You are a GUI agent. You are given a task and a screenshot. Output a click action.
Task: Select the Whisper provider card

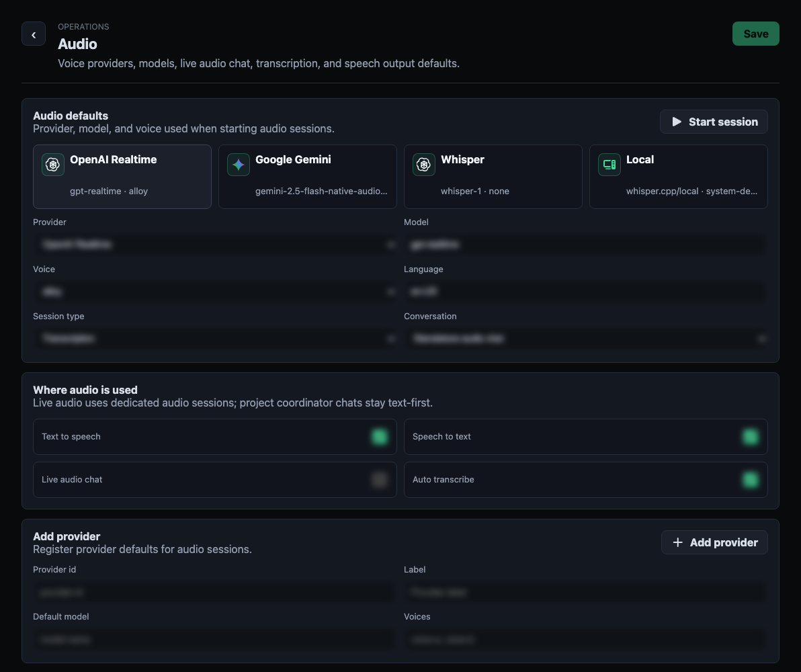[493, 177]
